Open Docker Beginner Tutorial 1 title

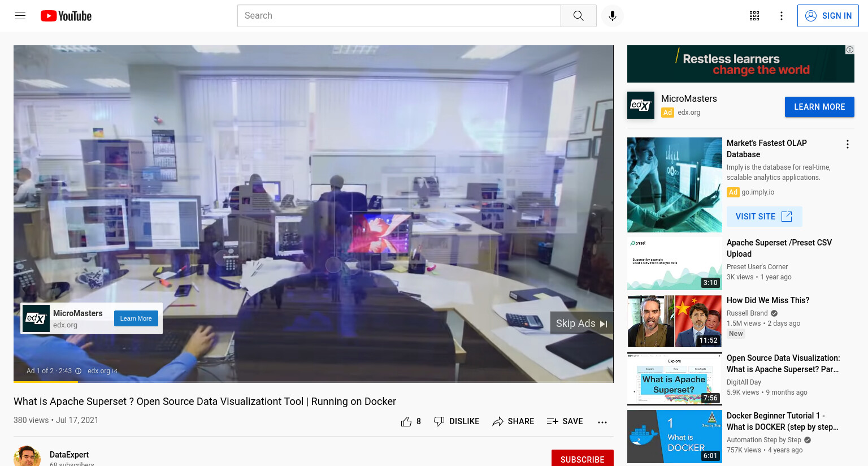coord(783,421)
